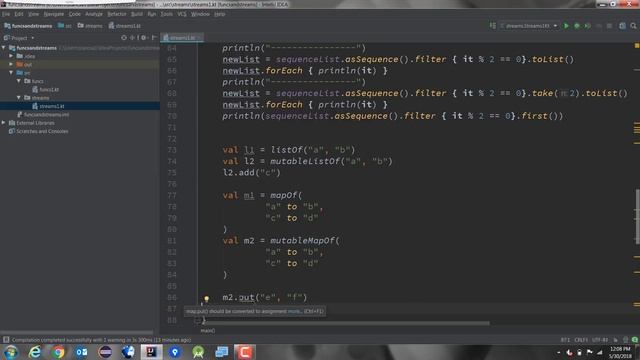
Task: Click the yellow intention lightbulb on line 86
Action: pyautogui.click(x=207, y=298)
